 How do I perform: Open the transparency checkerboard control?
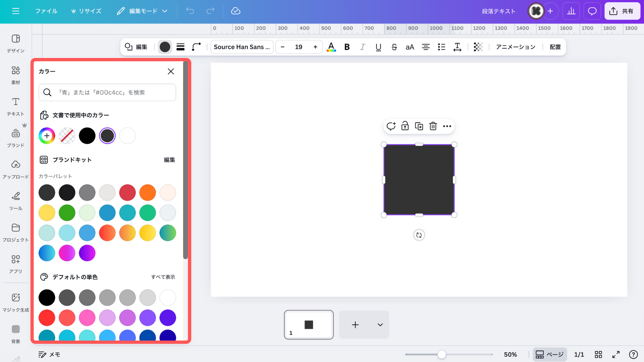(x=478, y=47)
